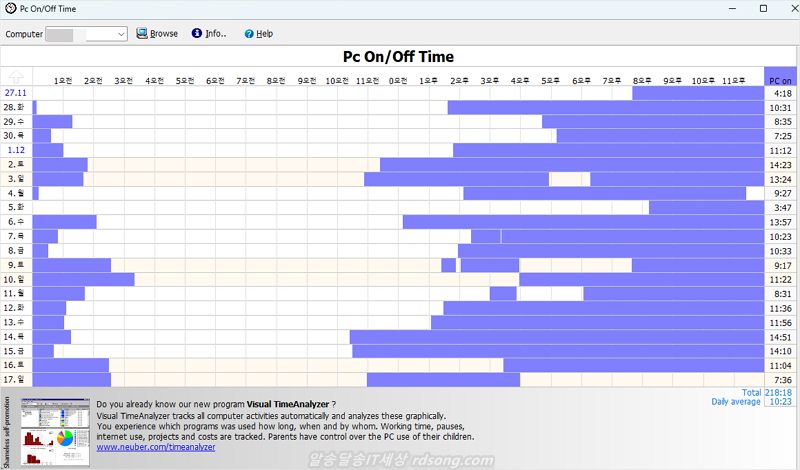Click the Total 218:18 summary value
Screen dimensions: 800x470
click(x=778, y=393)
